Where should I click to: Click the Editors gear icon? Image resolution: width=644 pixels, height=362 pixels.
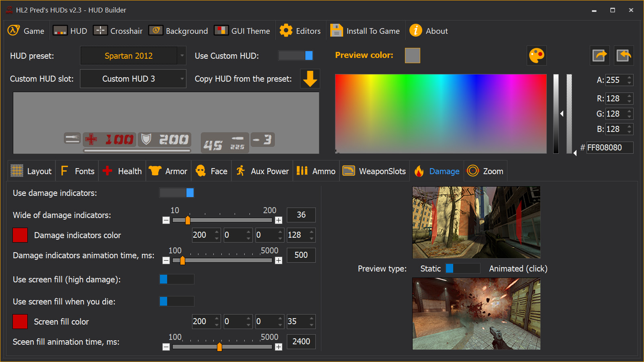click(286, 30)
